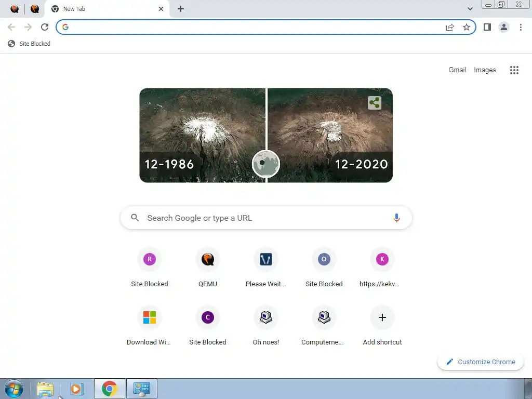The height and width of the screenshot is (399, 532).
Task: Open a new tab with plus button
Action: (x=181, y=9)
